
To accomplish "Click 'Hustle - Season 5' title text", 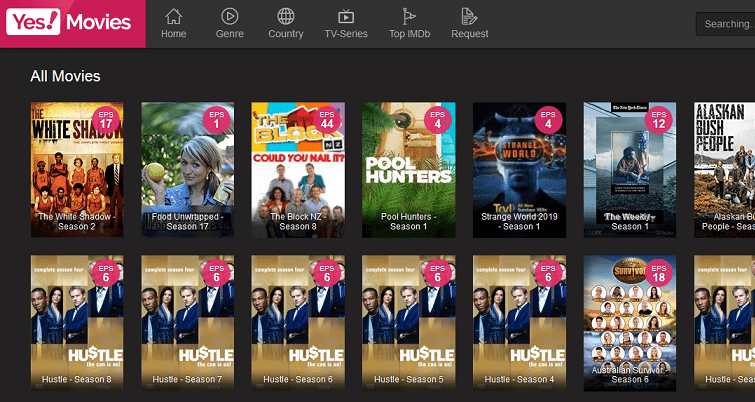I will click(x=409, y=379).
